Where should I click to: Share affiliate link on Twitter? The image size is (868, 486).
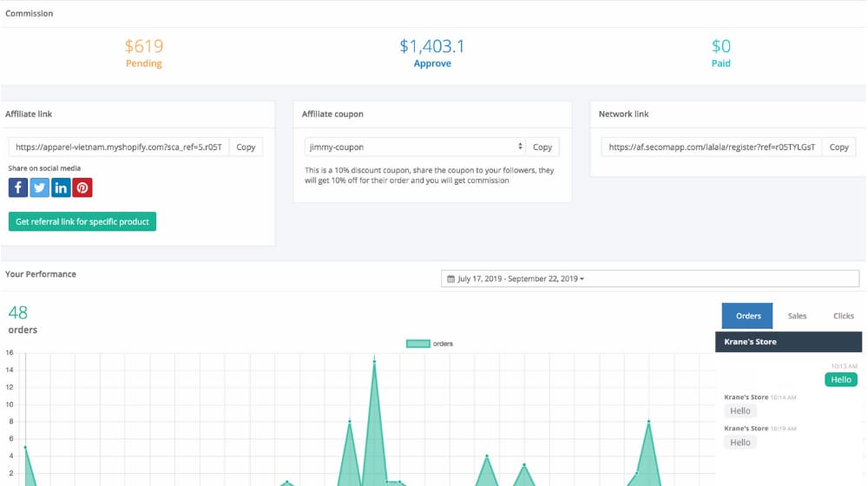pyautogui.click(x=40, y=187)
